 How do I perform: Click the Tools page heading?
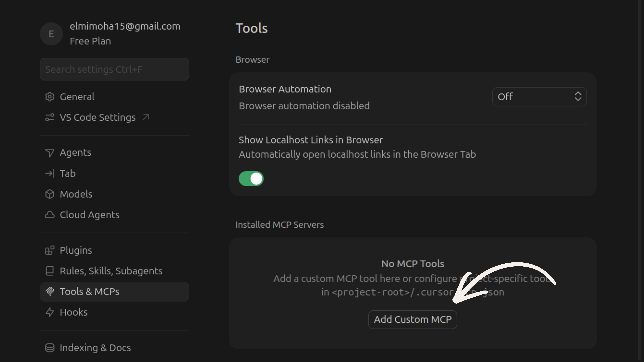pyautogui.click(x=251, y=28)
